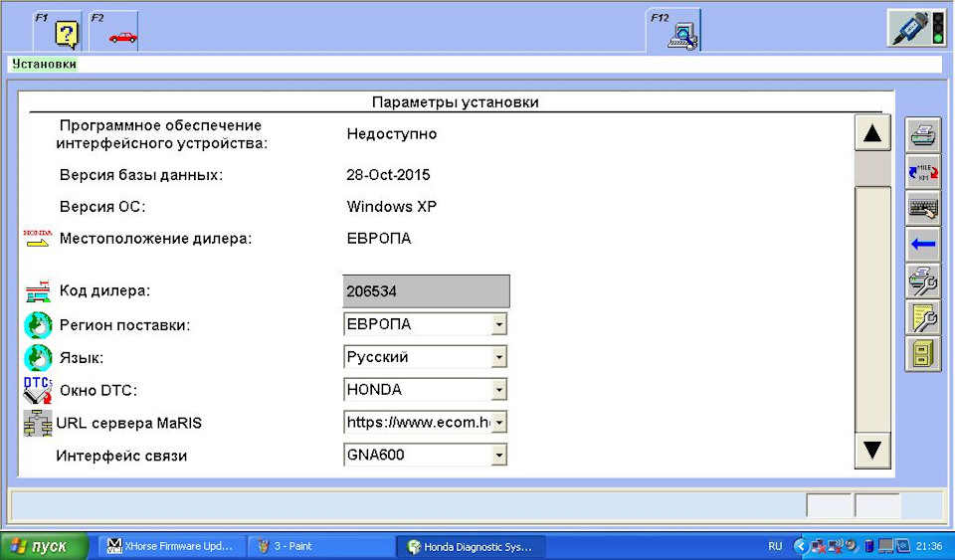Viewport: 955px width, 560px height.
Task: Click the Местоположение дилера label
Action: tap(155, 239)
